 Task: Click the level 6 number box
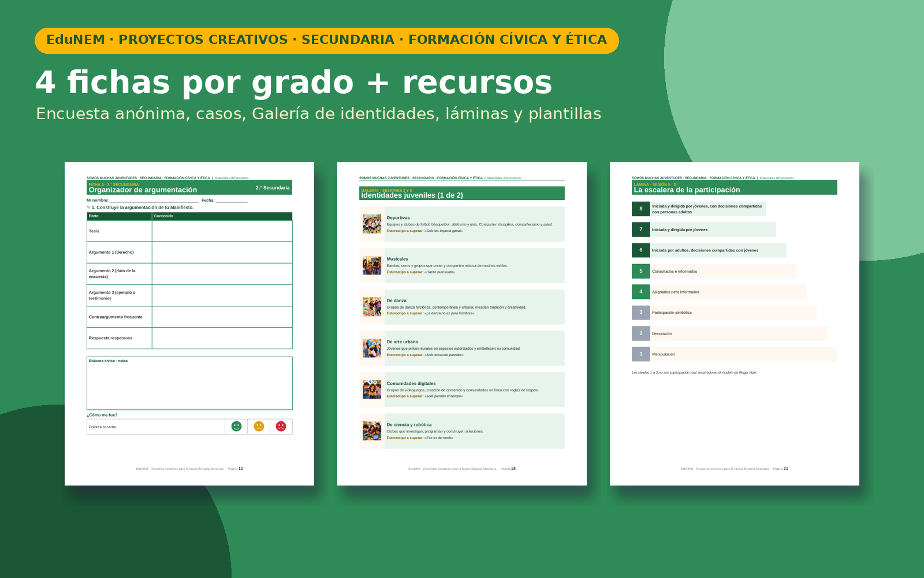tap(640, 250)
